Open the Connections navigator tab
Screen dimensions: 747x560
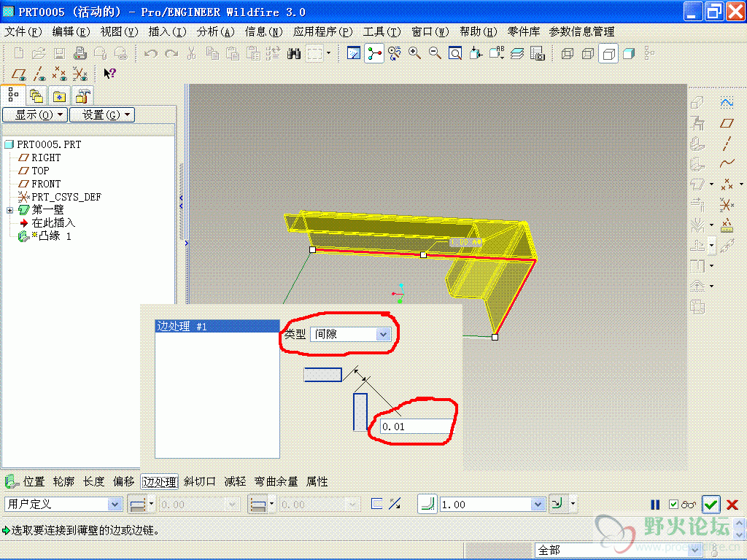pyautogui.click(x=82, y=96)
